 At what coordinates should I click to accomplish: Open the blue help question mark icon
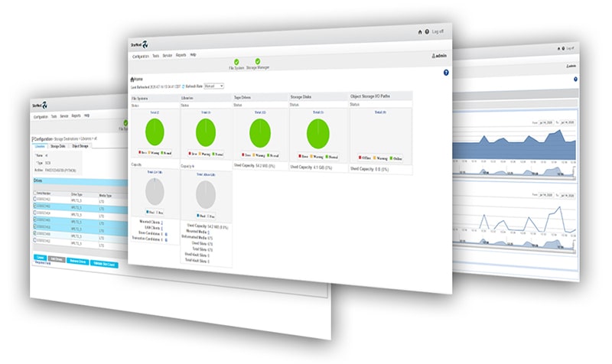pos(446,72)
